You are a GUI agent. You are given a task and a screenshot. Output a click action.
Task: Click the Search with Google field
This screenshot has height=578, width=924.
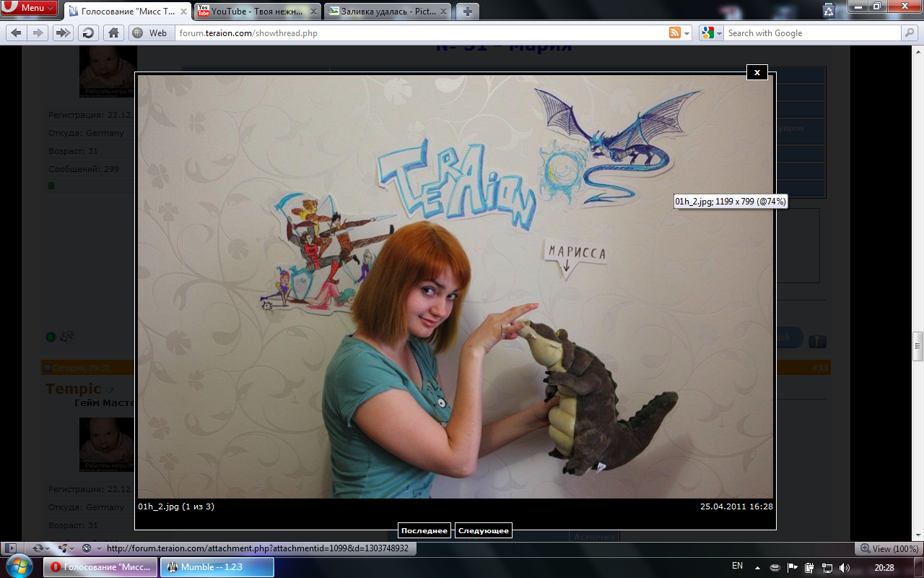point(813,33)
